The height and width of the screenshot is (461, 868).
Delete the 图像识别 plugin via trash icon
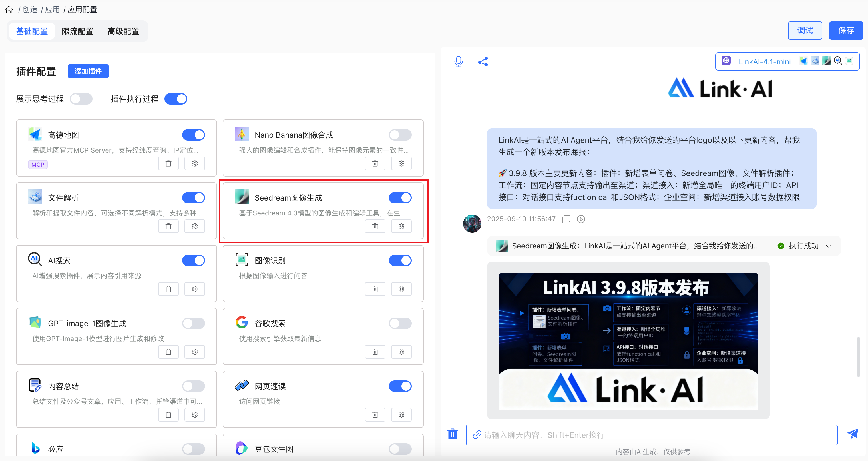click(375, 289)
